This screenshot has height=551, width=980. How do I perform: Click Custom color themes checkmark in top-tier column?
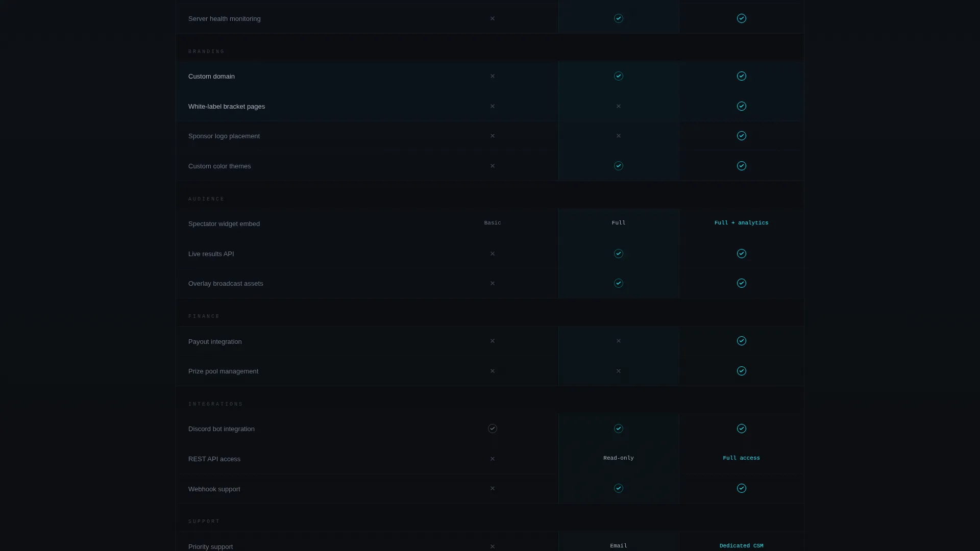(x=742, y=166)
